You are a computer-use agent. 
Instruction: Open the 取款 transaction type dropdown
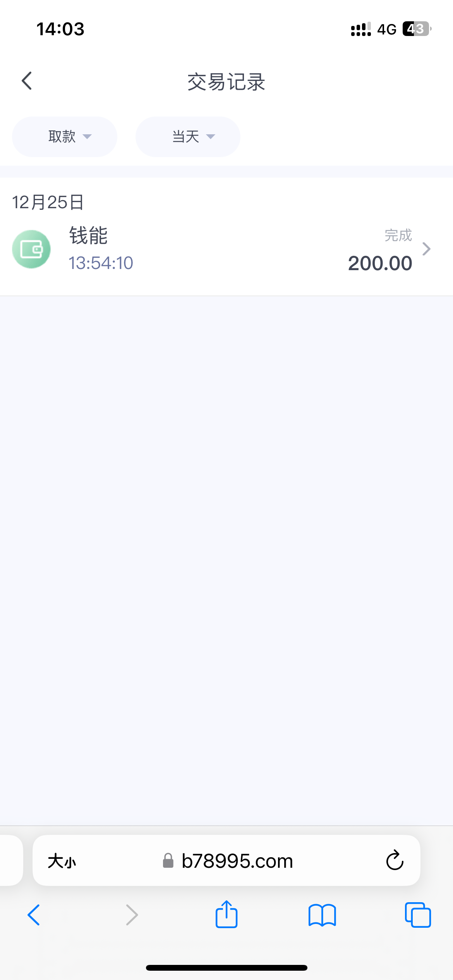coord(65,137)
